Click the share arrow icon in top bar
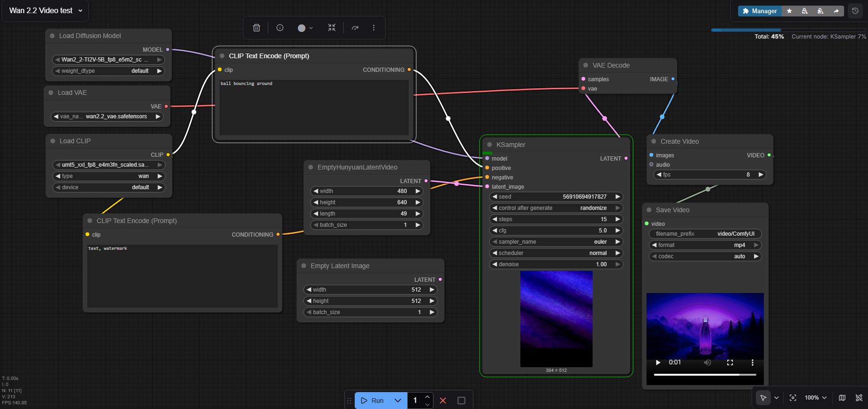The image size is (868, 409). (x=836, y=11)
